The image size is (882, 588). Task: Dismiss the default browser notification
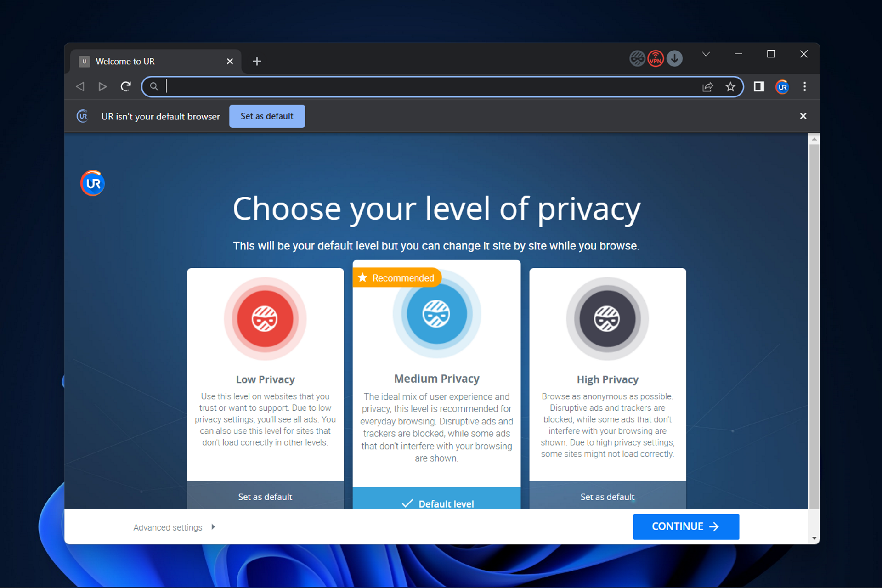pyautogui.click(x=803, y=116)
